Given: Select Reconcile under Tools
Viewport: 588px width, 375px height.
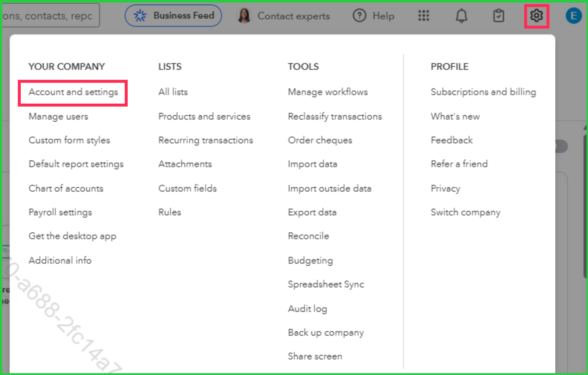Looking at the screenshot, I should [x=308, y=236].
